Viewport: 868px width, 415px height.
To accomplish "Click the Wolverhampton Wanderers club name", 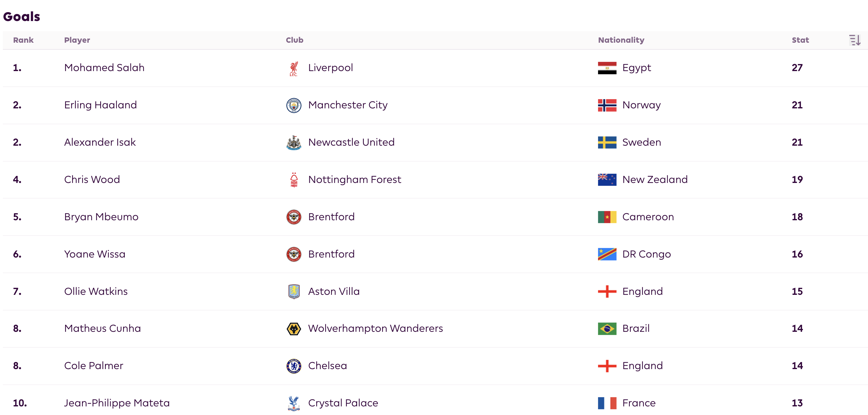I will pyautogui.click(x=375, y=329).
